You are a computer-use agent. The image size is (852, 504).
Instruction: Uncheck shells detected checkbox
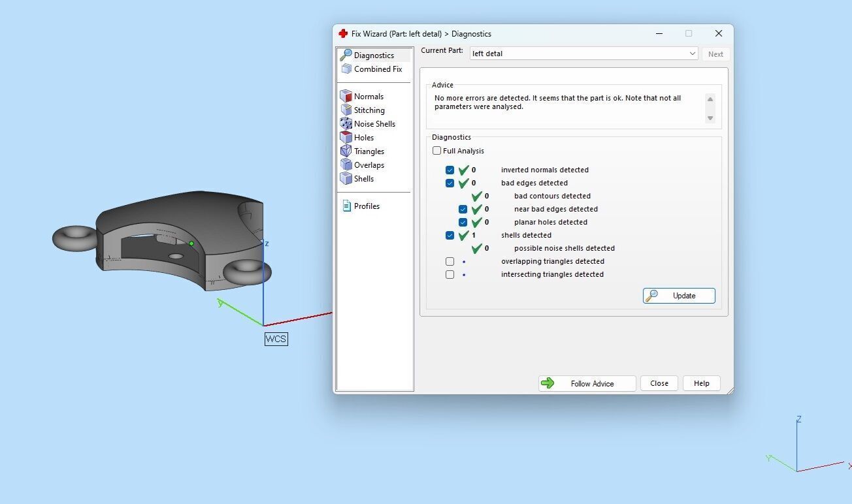click(450, 235)
